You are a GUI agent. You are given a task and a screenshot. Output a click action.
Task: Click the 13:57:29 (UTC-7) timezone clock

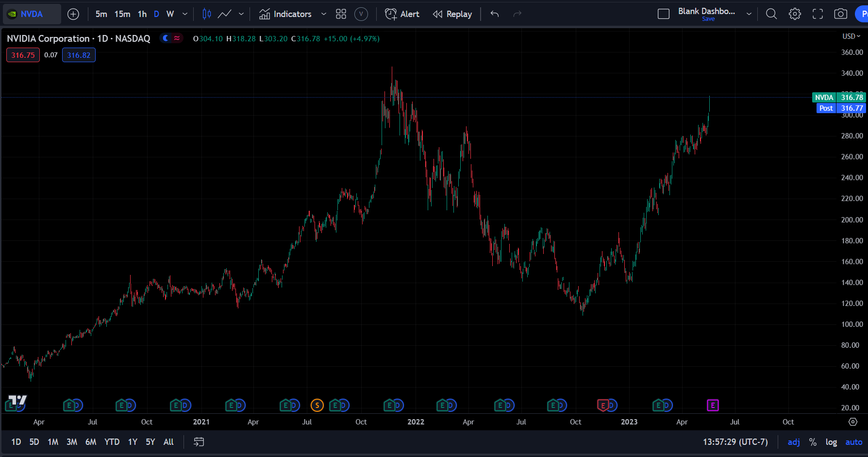point(735,442)
